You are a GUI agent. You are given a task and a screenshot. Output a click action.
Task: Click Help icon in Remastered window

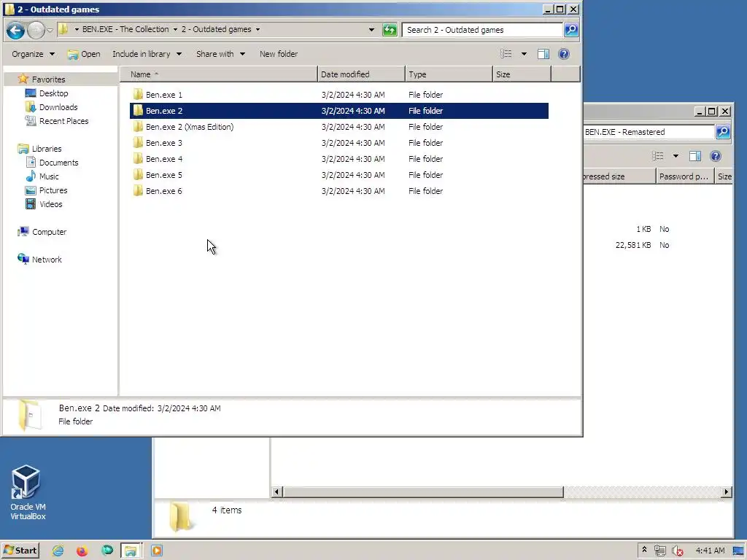pyautogui.click(x=715, y=156)
